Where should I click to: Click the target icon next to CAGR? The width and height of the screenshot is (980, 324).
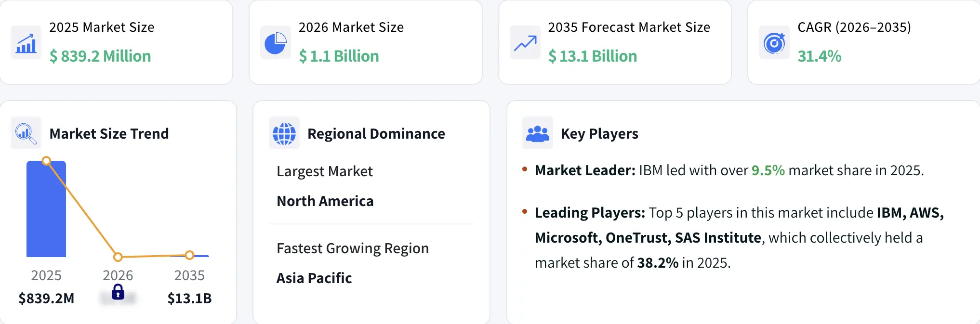click(x=774, y=42)
